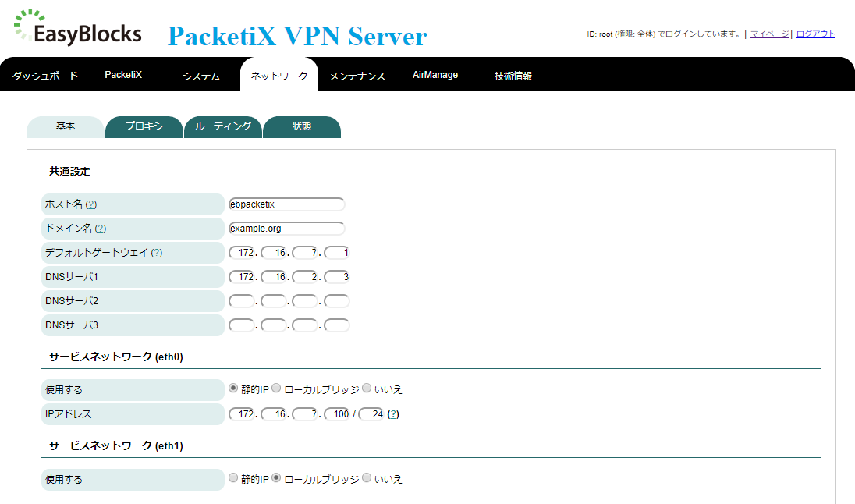Open the 技術情報 menu
855x504 pixels.
click(x=513, y=76)
